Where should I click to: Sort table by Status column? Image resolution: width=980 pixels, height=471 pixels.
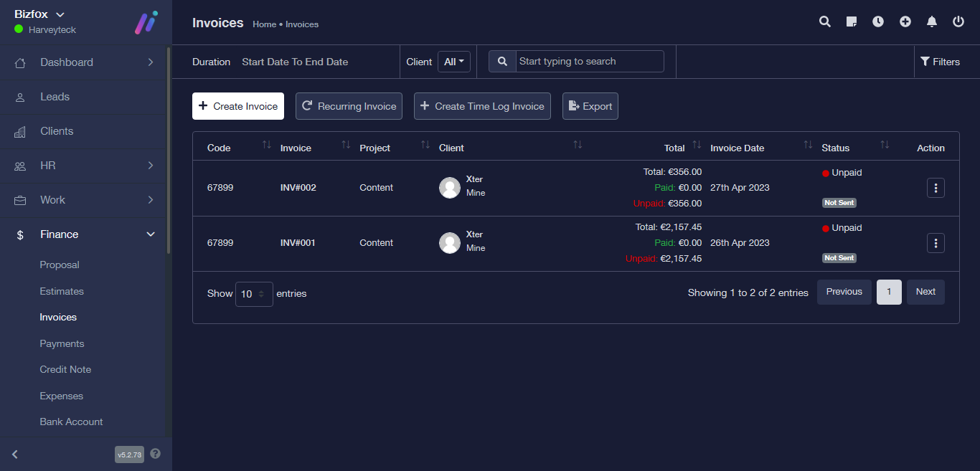pos(885,146)
